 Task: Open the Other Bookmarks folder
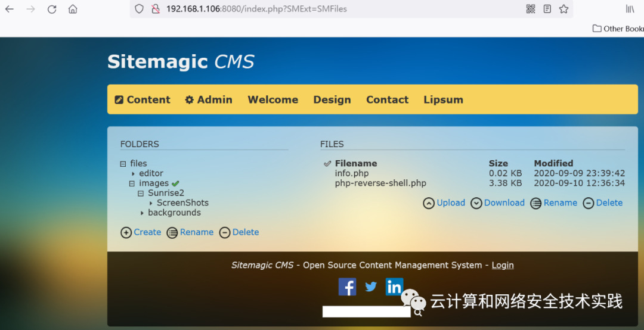pyautogui.click(x=618, y=29)
